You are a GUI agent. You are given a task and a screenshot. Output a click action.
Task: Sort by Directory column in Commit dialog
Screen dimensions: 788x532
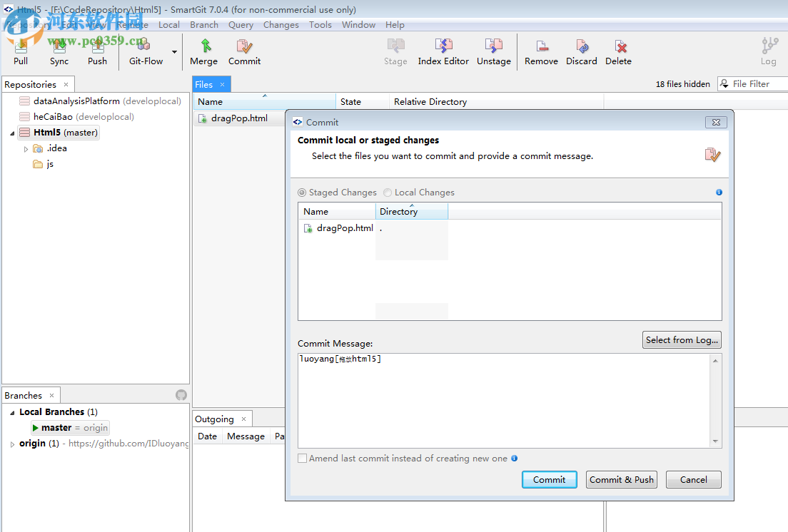[x=412, y=211]
